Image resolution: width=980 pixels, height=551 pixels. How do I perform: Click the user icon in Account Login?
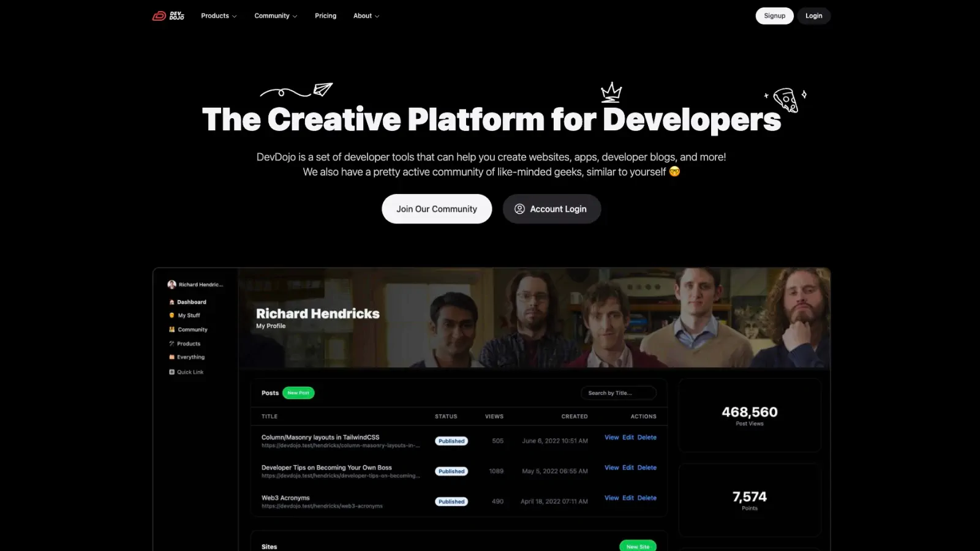(519, 209)
